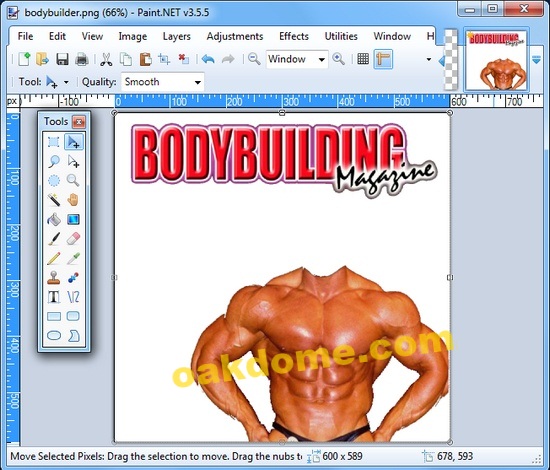This screenshot has height=470, width=550.
Task: Expand the Tool chooser dropdown arrow
Action: pyautogui.click(x=66, y=82)
